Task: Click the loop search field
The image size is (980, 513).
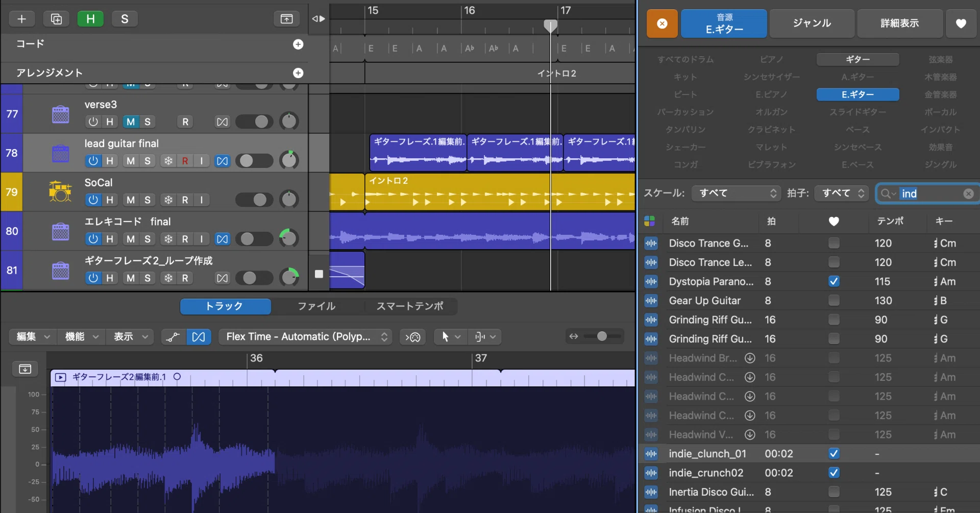Action: 927,193
